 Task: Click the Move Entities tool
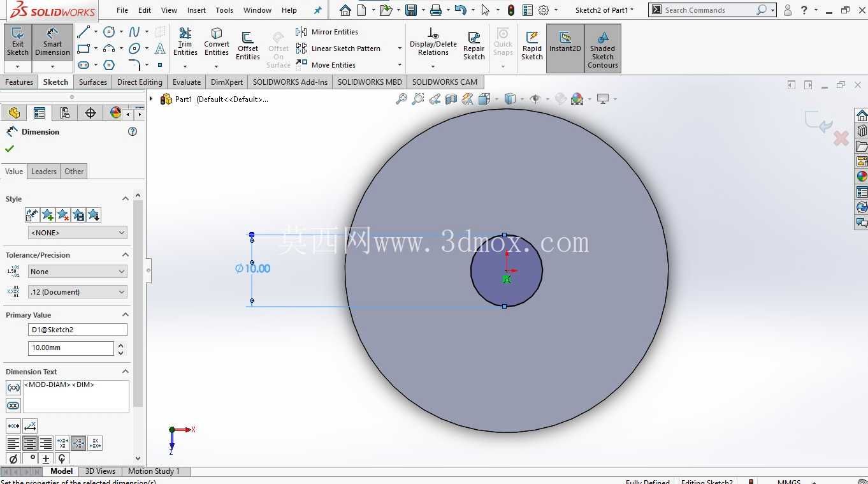tap(326, 65)
